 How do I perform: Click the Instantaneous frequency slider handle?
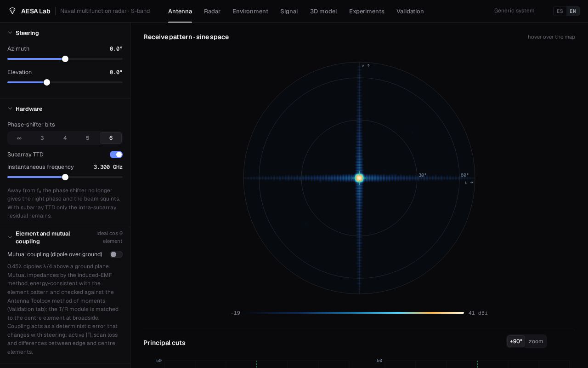pyautogui.click(x=65, y=177)
